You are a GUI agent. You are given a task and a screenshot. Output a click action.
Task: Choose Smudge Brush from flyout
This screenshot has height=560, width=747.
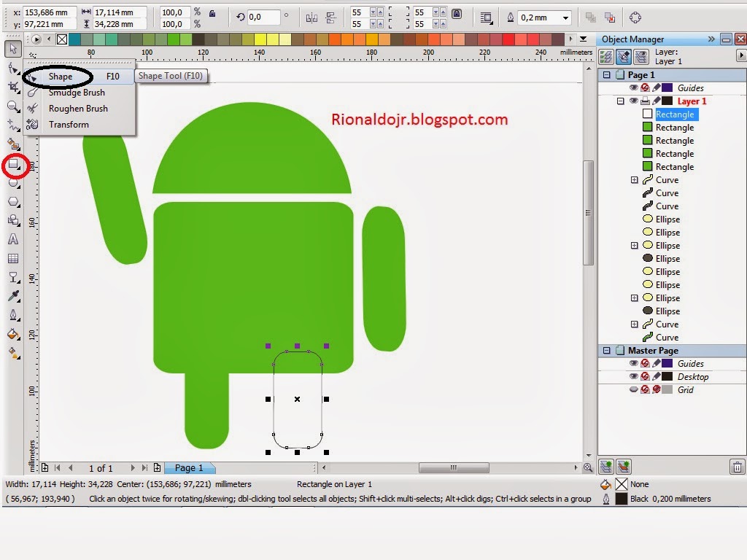pyautogui.click(x=79, y=93)
